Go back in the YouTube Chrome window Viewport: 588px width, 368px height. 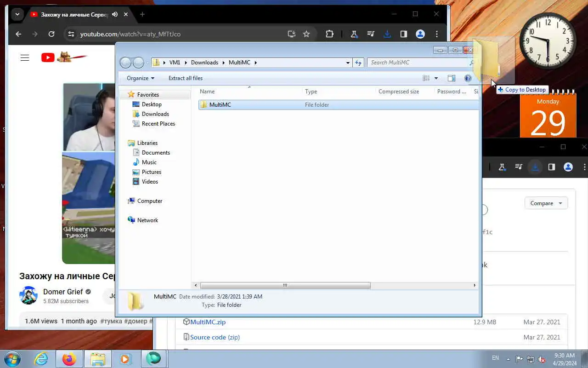pyautogui.click(x=18, y=34)
